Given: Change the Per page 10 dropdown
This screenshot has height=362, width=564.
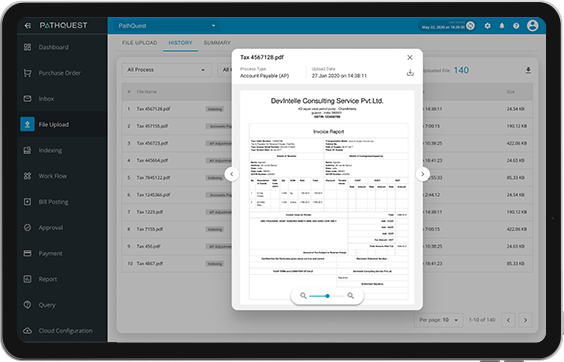Looking at the screenshot, I should coord(438,320).
